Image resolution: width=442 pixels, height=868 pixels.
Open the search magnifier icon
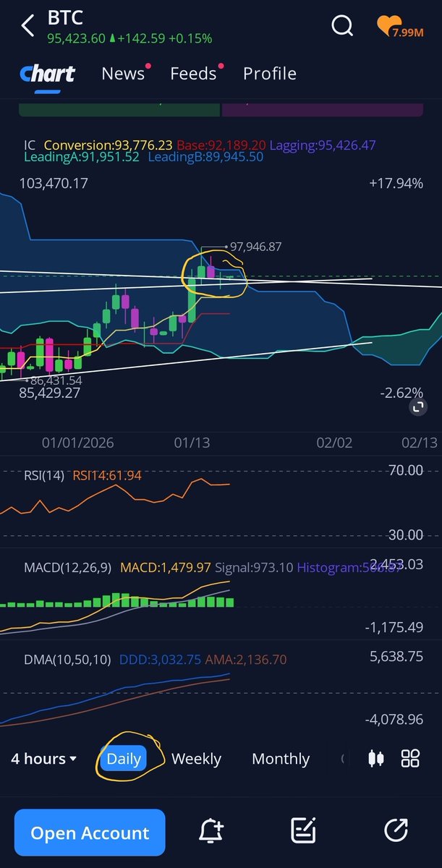[342, 26]
